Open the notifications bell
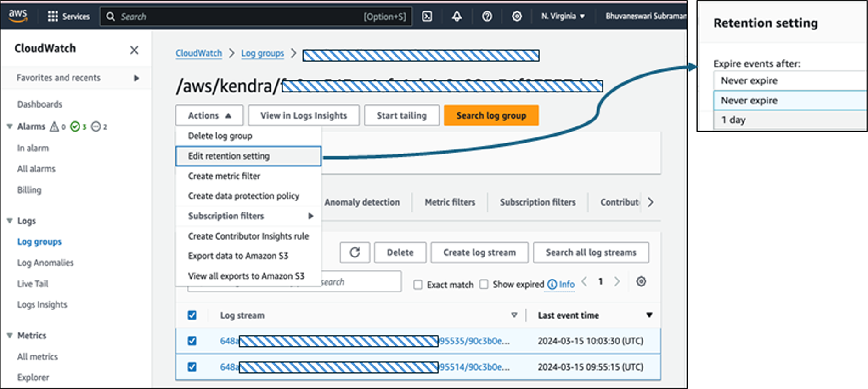This screenshot has width=868, height=389. [457, 17]
